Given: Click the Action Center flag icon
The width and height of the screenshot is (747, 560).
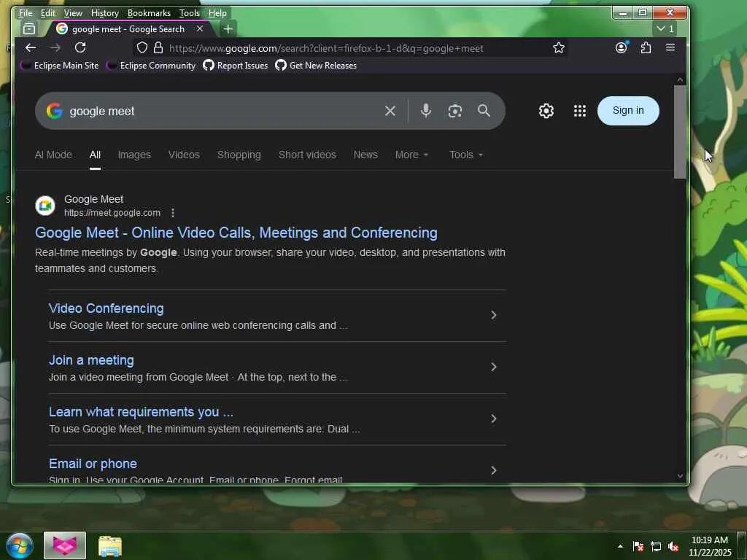Looking at the screenshot, I should (x=638, y=546).
